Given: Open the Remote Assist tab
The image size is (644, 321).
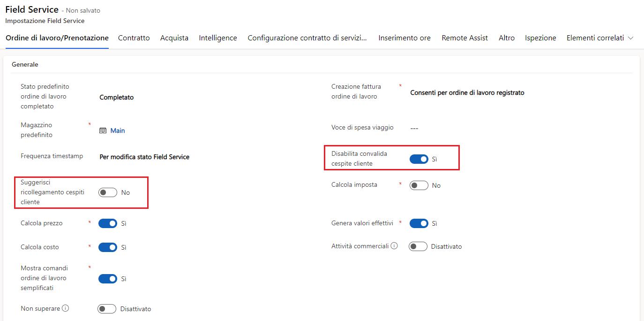Looking at the screenshot, I should (x=465, y=38).
